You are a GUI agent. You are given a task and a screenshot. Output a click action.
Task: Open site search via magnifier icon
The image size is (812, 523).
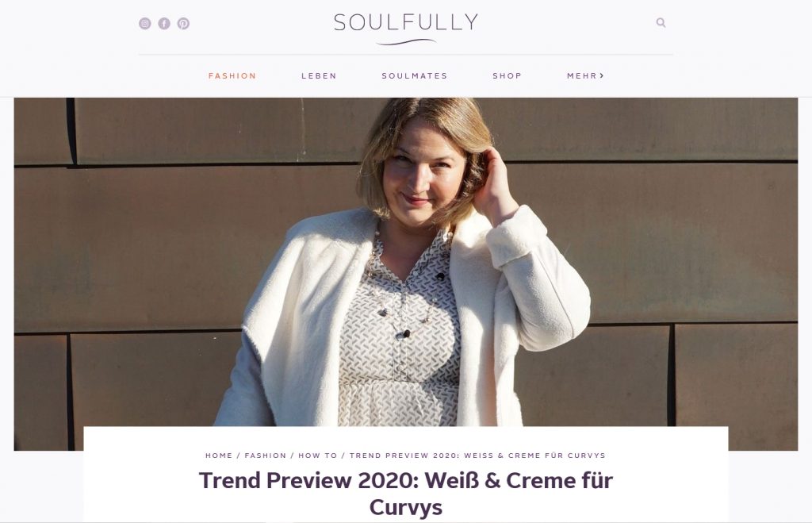pos(661,22)
